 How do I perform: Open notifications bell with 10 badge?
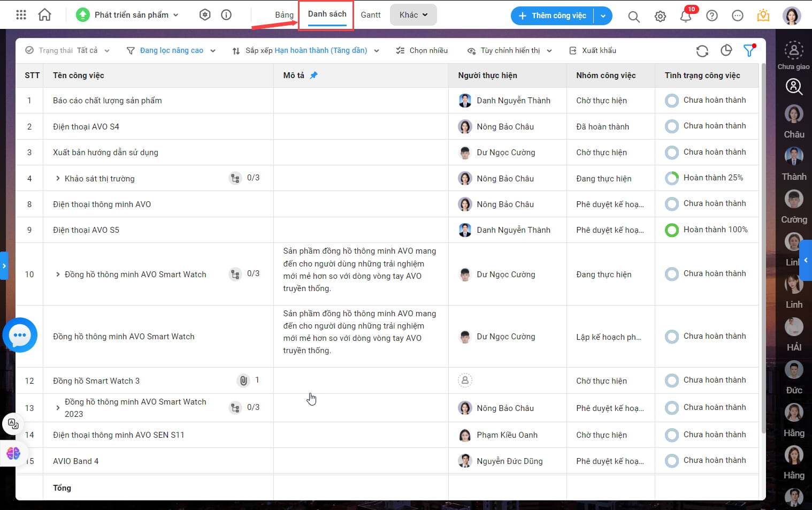coord(686,16)
